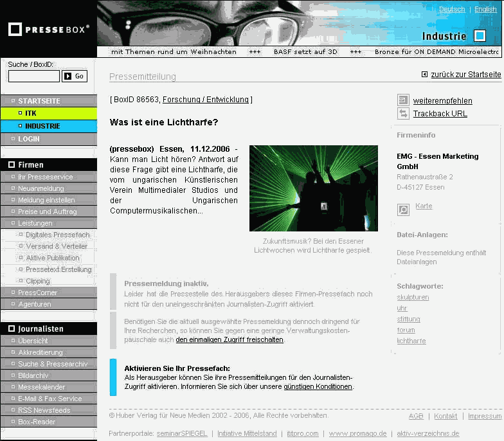
Task: Open Digitales Pressefach submenu entry
Action: pos(58,235)
